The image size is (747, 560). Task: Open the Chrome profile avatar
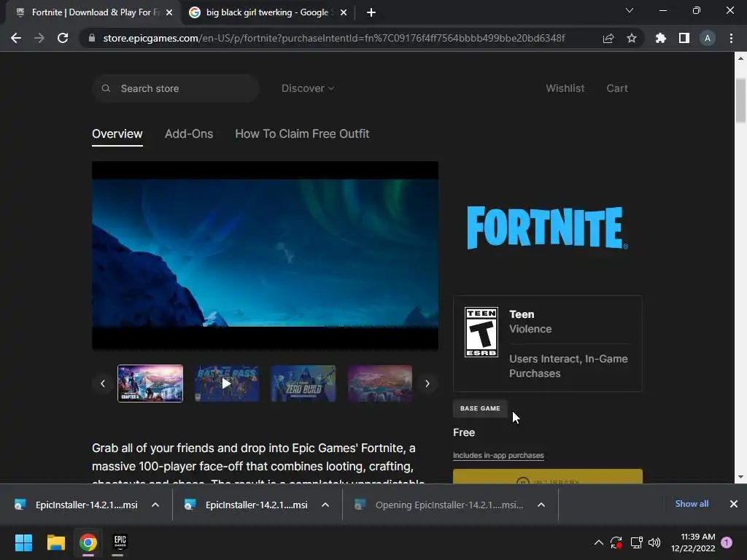[x=708, y=38]
